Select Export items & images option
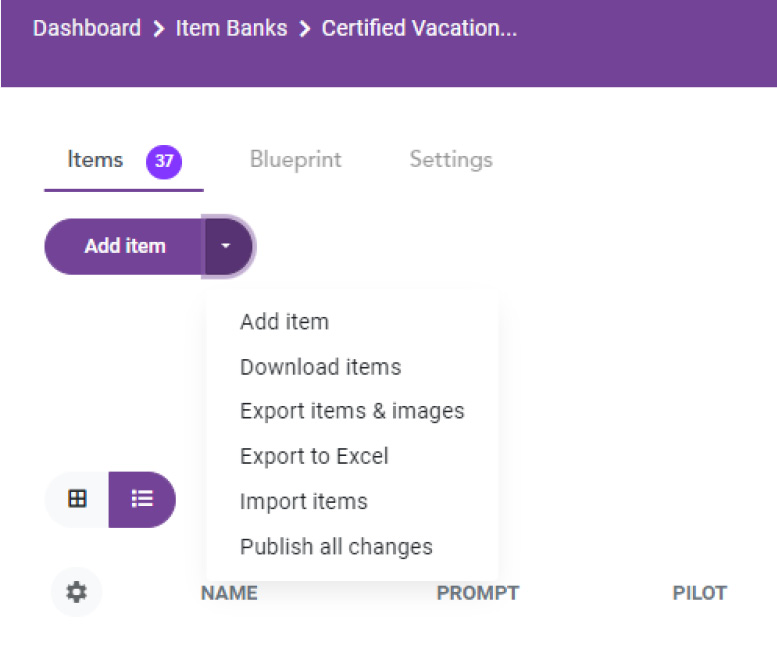The width and height of the screenshot is (777, 654). (x=352, y=411)
